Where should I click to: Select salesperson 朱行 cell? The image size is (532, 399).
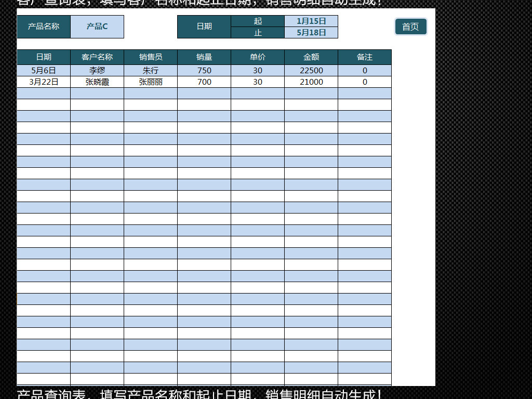coord(150,70)
